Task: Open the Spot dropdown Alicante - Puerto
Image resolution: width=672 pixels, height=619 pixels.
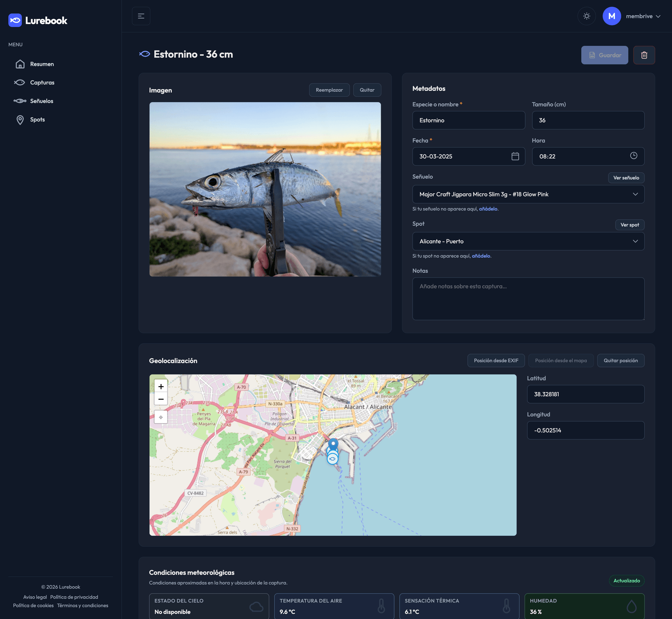Action: tap(528, 241)
